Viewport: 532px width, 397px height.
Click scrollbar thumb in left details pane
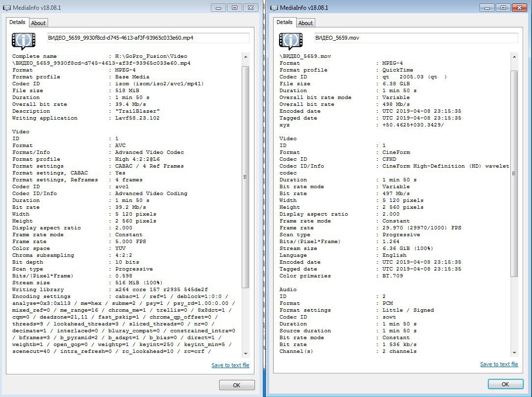(246, 177)
